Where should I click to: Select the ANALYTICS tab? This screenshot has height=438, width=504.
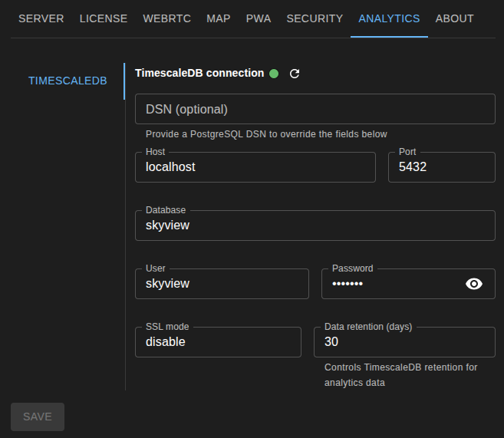pyautogui.click(x=389, y=18)
